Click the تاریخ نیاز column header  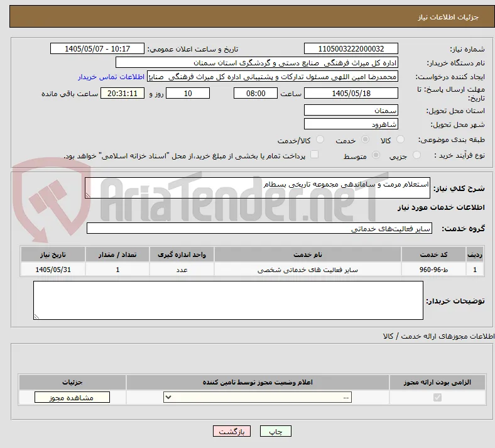[x=53, y=254]
